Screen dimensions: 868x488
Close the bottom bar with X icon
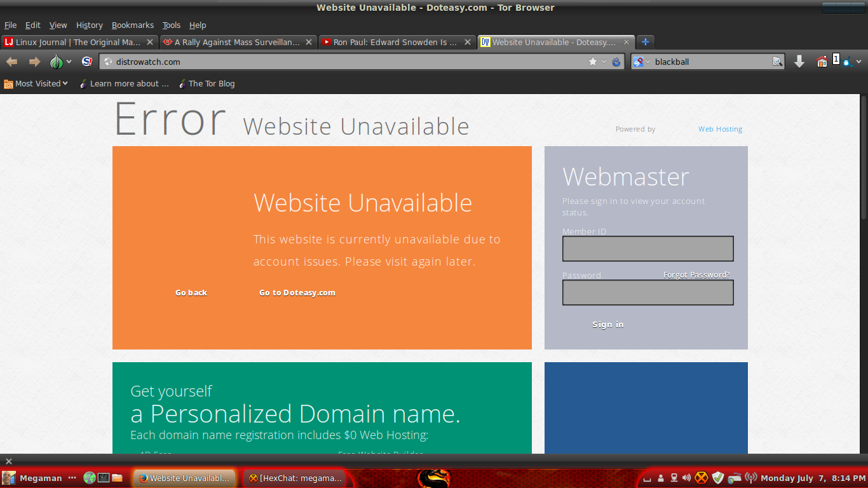click(x=9, y=461)
